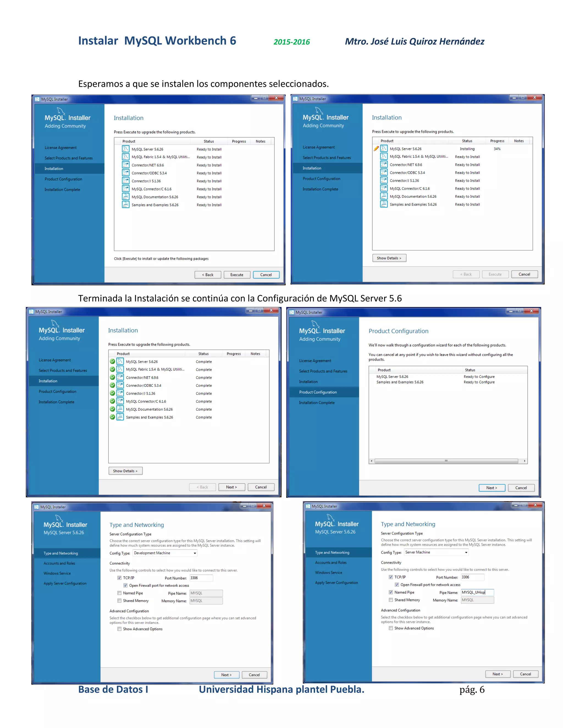Select Installation Complete step in Product Configuration window sidebar
This screenshot has width=563, height=728.
click(317, 403)
